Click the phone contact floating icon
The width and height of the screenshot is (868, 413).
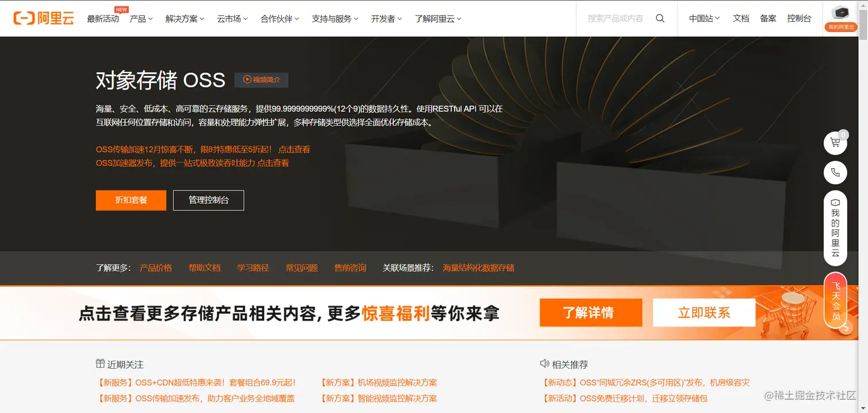tap(835, 173)
